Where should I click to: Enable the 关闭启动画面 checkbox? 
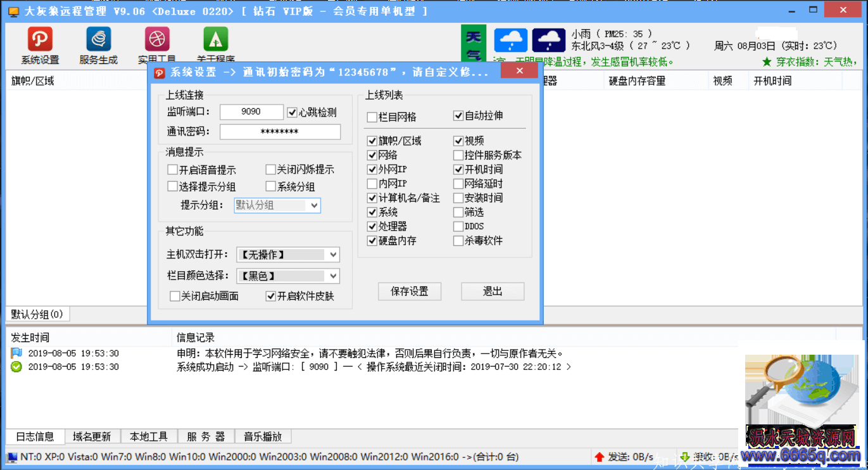(175, 296)
